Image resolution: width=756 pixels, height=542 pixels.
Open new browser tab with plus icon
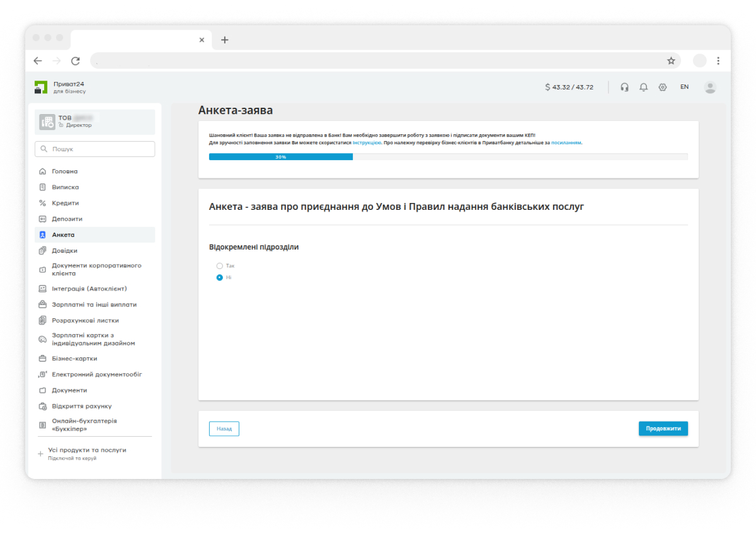[224, 40]
